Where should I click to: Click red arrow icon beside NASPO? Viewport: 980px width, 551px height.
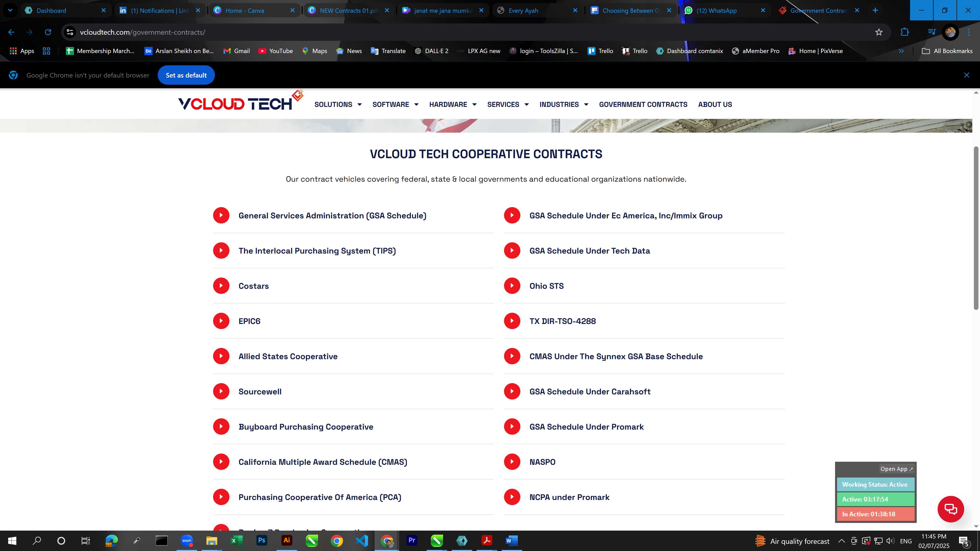[512, 462]
